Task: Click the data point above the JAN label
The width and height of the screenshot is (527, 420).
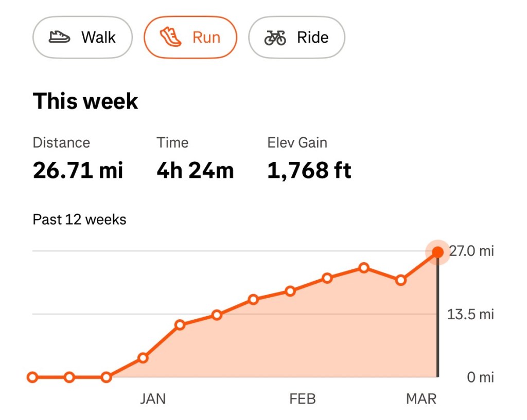Action: [x=143, y=358]
